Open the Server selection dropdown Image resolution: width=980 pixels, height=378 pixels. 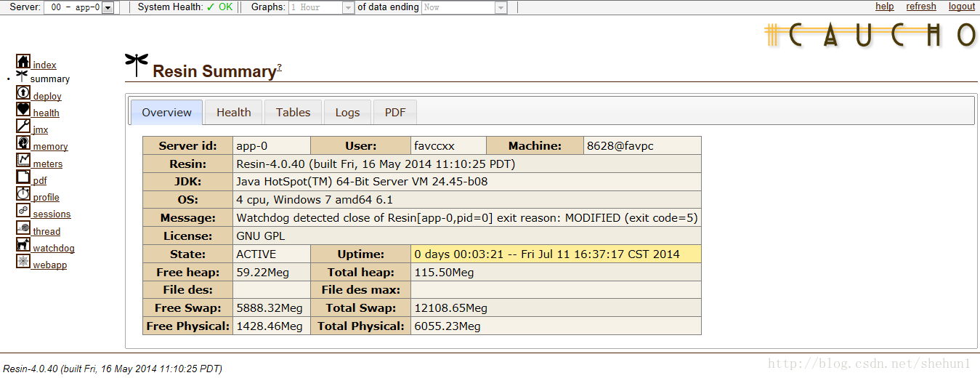pos(108,7)
